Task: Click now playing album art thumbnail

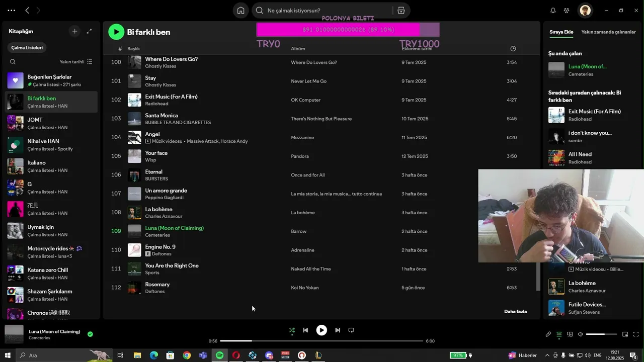Action: click(14, 334)
